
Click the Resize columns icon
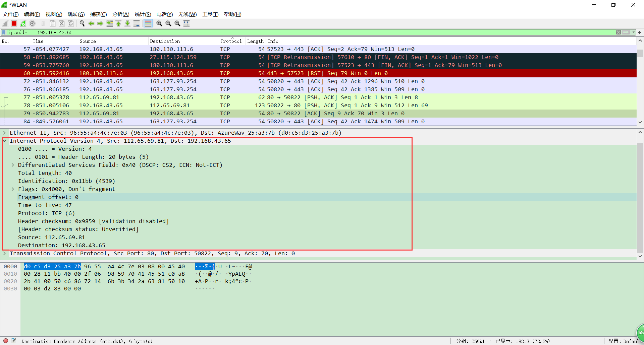click(x=186, y=23)
